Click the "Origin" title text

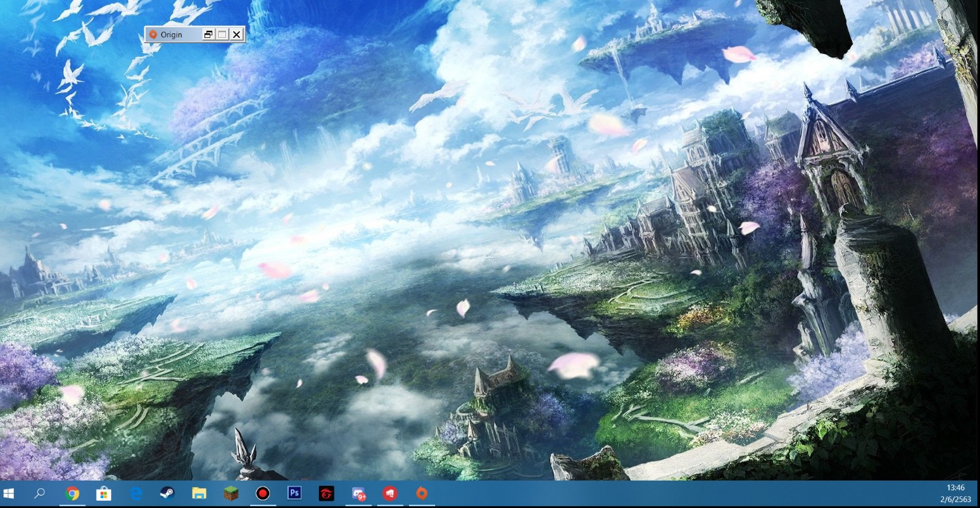(171, 35)
